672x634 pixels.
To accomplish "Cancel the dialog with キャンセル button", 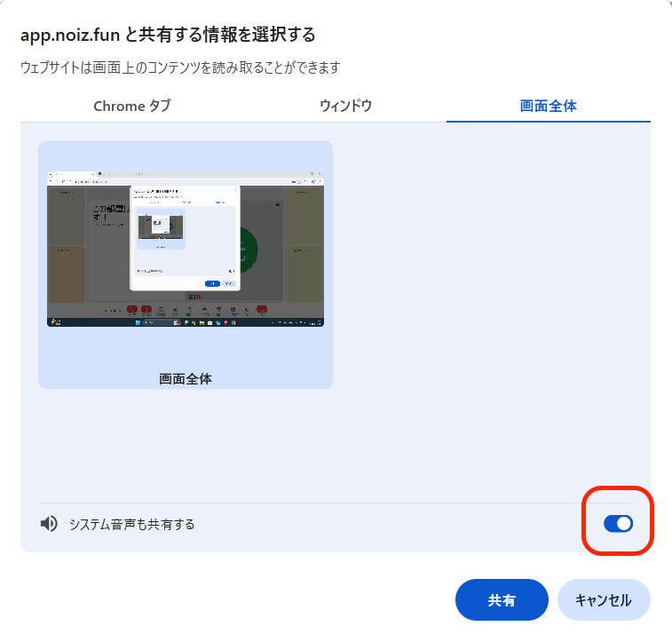I will (x=603, y=600).
